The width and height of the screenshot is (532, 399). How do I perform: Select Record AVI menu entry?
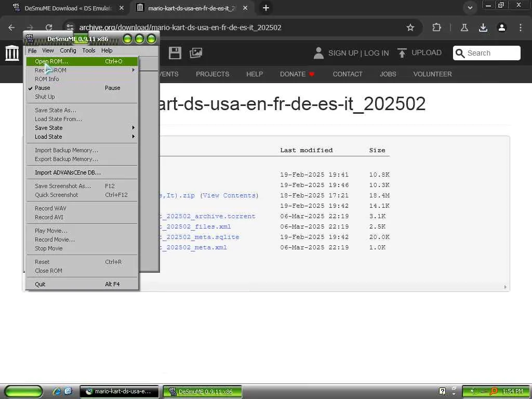(x=82, y=217)
